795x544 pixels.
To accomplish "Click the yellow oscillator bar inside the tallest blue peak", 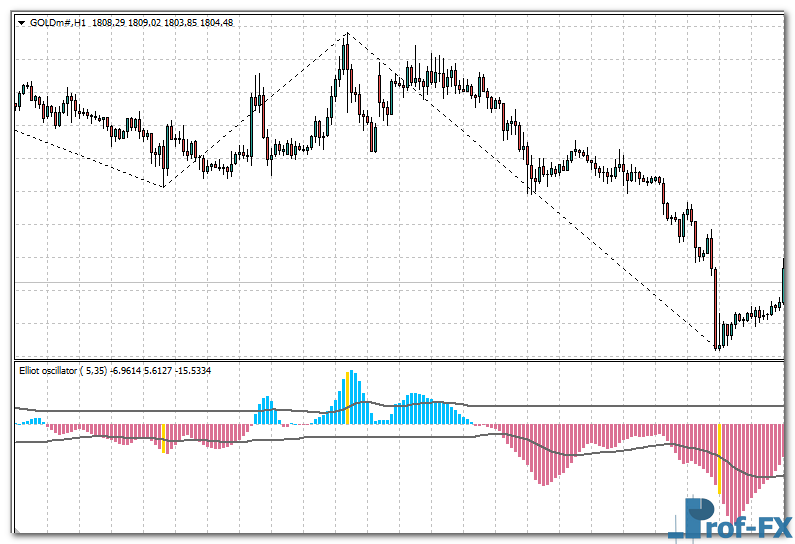I will click(347, 396).
